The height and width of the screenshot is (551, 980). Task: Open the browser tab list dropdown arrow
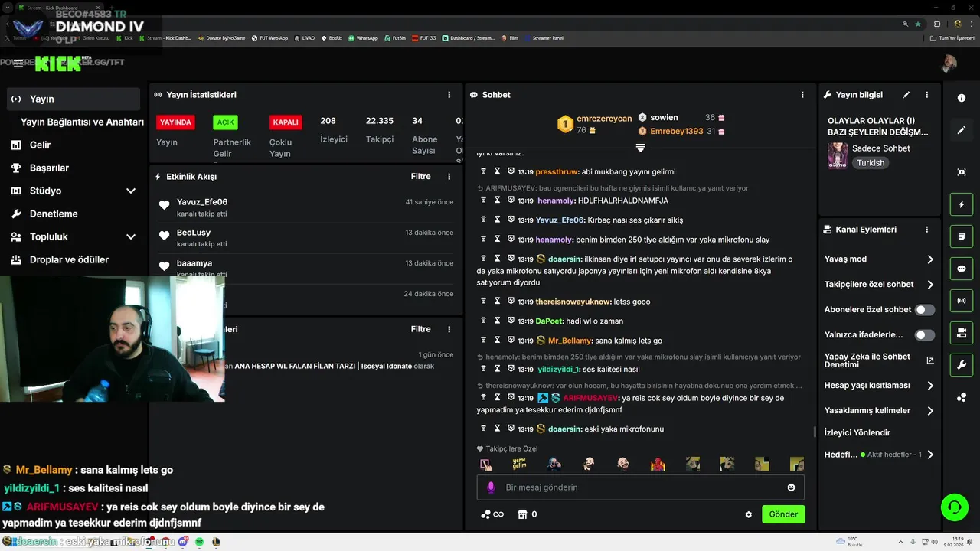pos(8,8)
